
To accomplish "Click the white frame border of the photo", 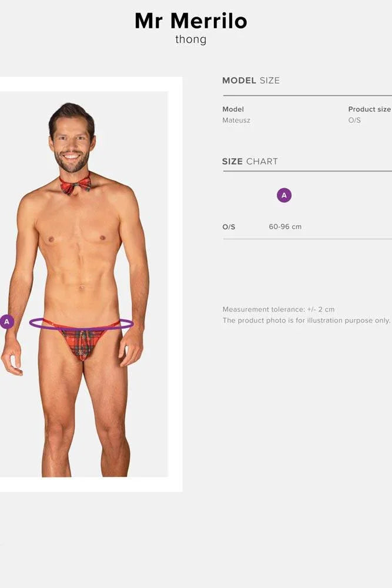I will click(175, 284).
